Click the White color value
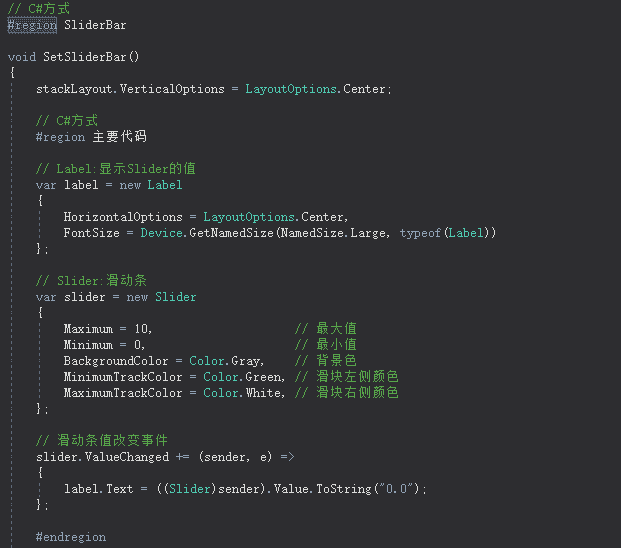Image resolution: width=621 pixels, height=548 pixels. (x=263, y=393)
